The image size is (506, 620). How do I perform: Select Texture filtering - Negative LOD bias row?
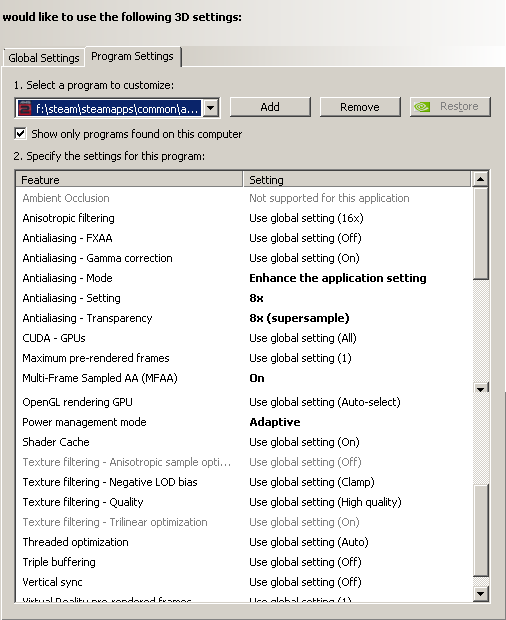pos(244,482)
